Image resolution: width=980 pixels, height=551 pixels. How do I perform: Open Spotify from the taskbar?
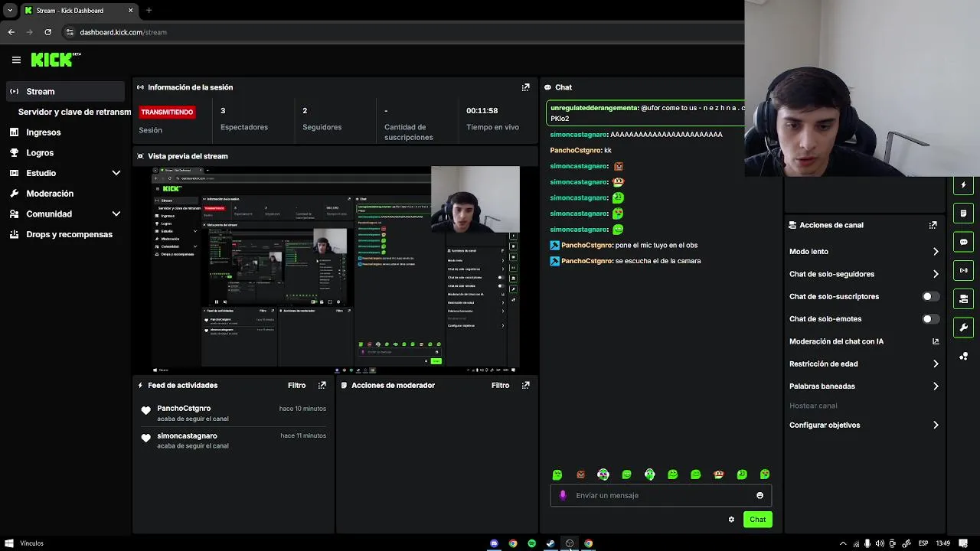tap(531, 543)
